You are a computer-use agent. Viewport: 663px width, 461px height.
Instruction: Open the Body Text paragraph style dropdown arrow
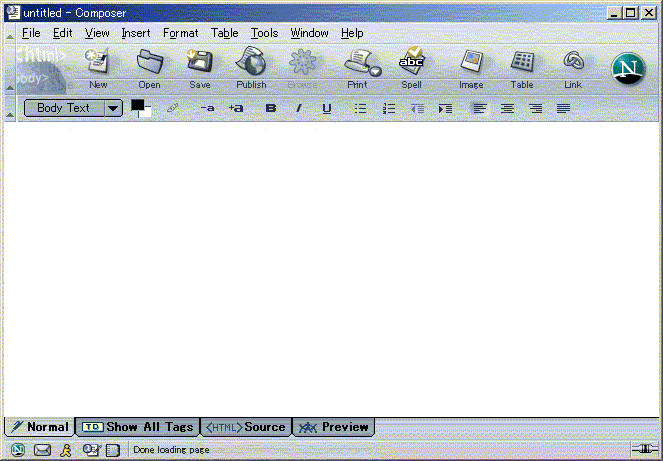pyautogui.click(x=113, y=108)
